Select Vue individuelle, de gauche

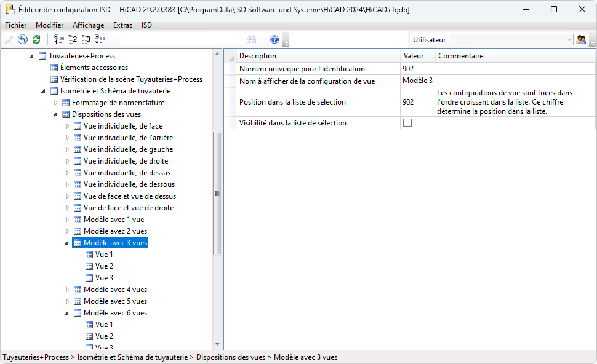(128, 149)
